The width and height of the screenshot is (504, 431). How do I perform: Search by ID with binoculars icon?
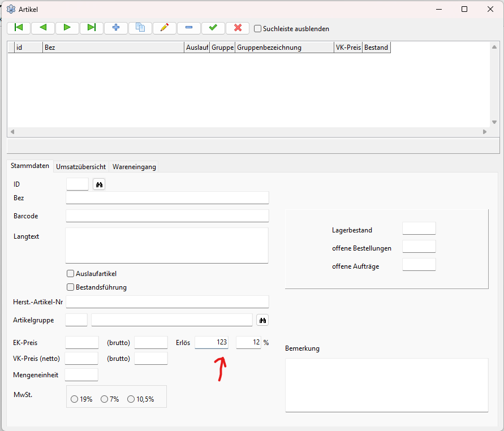[99, 184]
